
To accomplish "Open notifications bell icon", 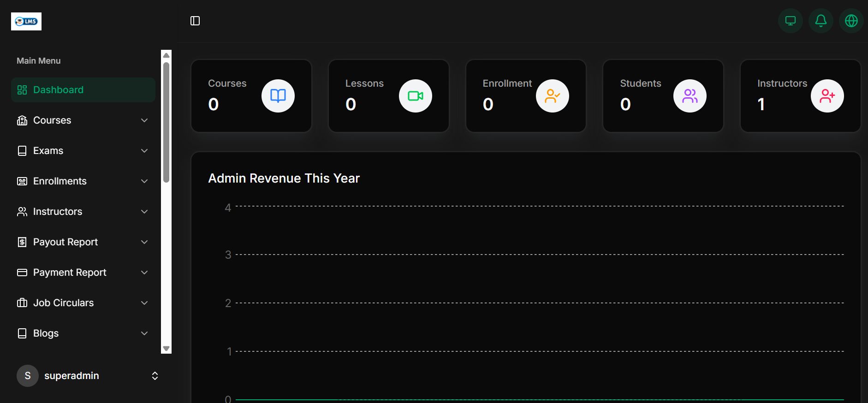I will (821, 21).
